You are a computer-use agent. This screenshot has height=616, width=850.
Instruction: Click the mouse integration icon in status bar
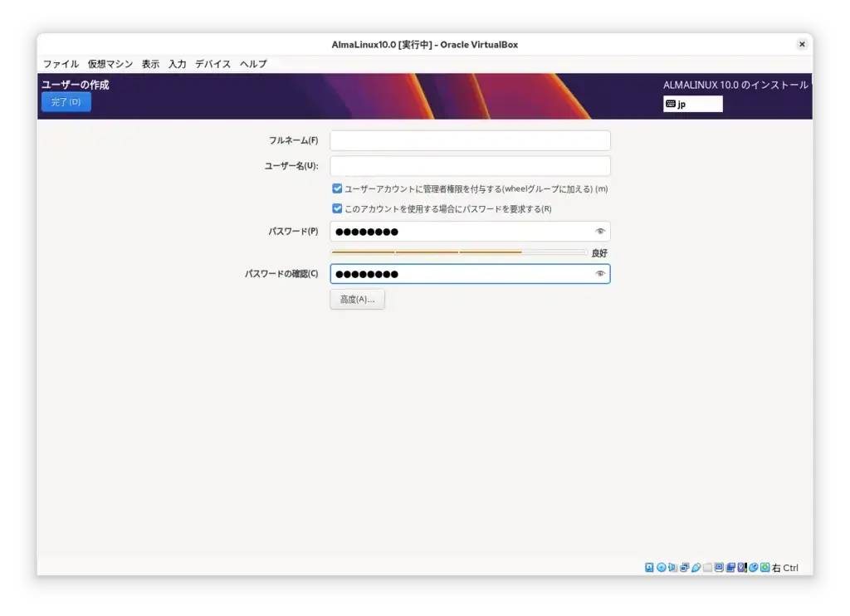(753, 567)
